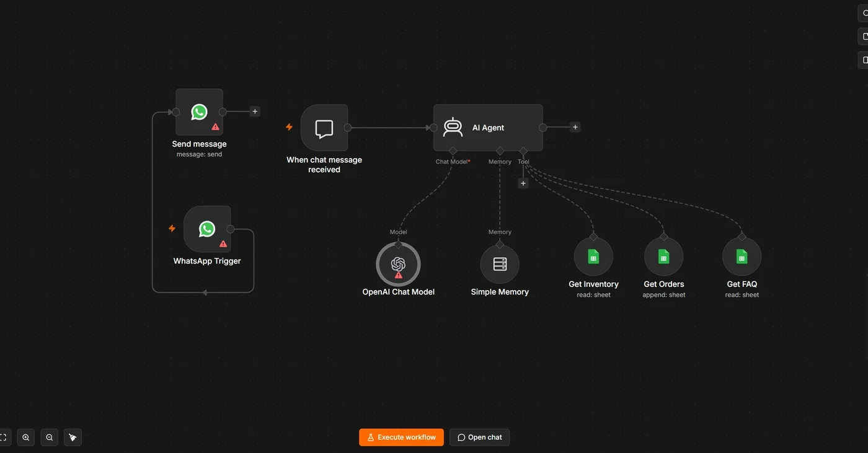Click the warning triangle on Send message node
The height and width of the screenshot is (453, 868).
click(215, 126)
